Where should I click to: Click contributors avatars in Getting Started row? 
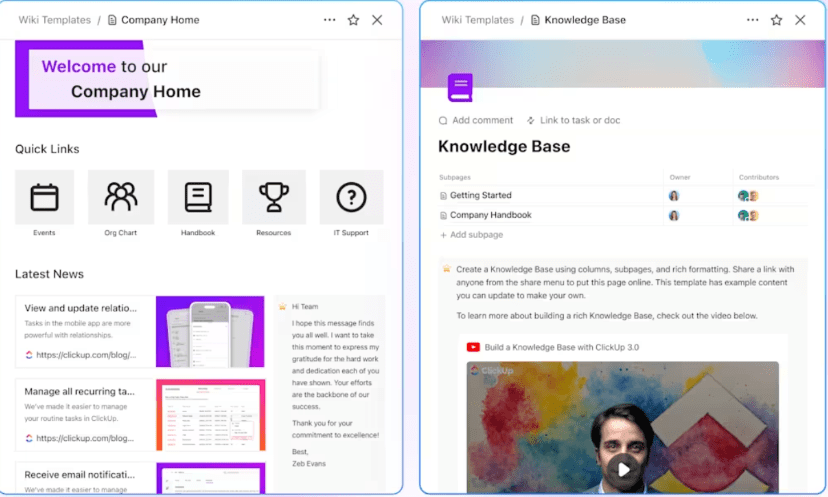click(x=748, y=196)
